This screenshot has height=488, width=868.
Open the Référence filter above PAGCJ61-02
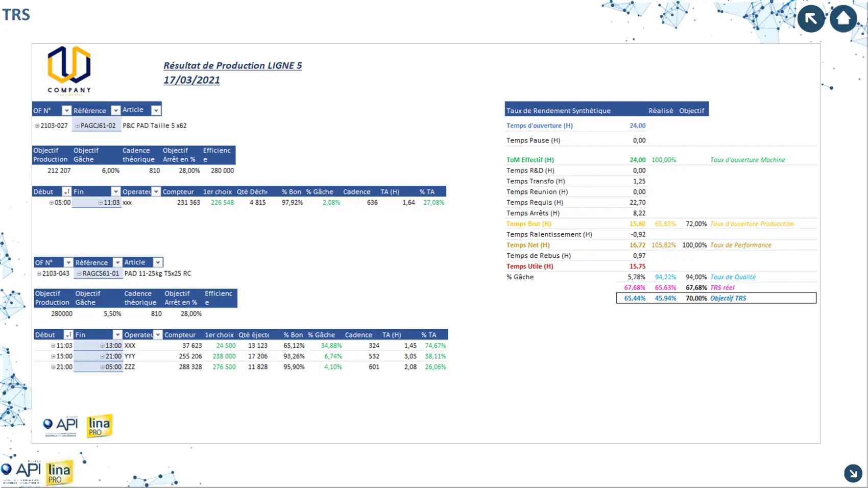(115, 110)
